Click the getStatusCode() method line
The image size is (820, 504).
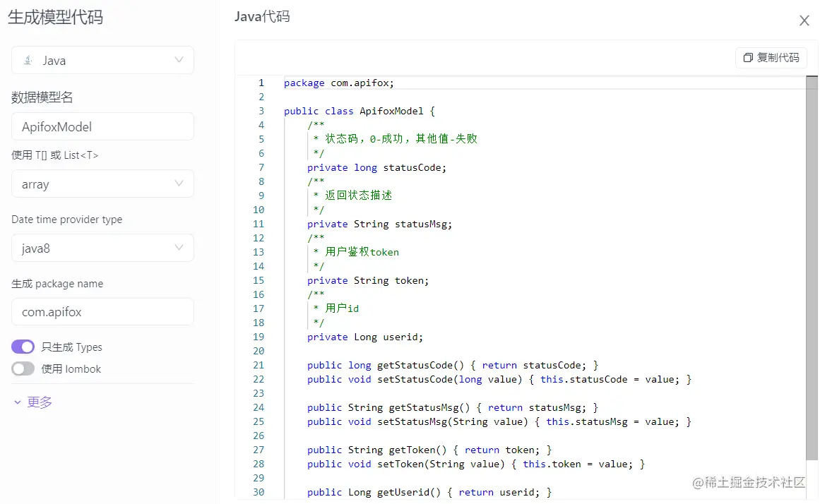[453, 365]
